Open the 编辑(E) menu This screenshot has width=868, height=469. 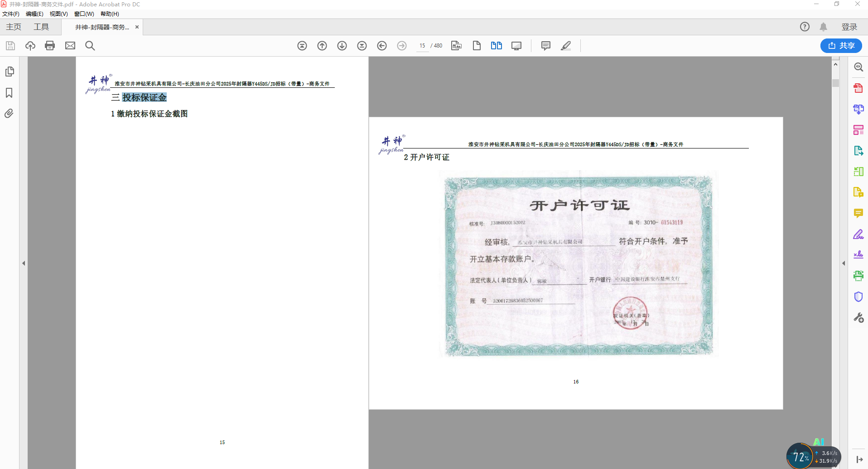coord(34,14)
